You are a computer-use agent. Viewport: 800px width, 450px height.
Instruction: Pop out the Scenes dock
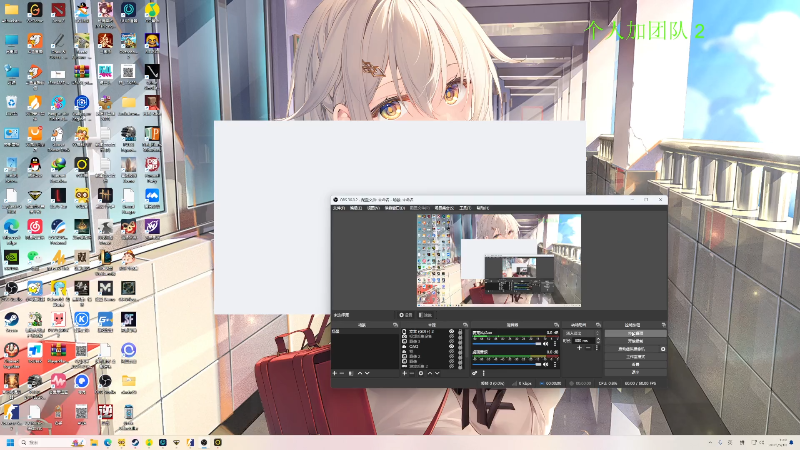(x=395, y=325)
